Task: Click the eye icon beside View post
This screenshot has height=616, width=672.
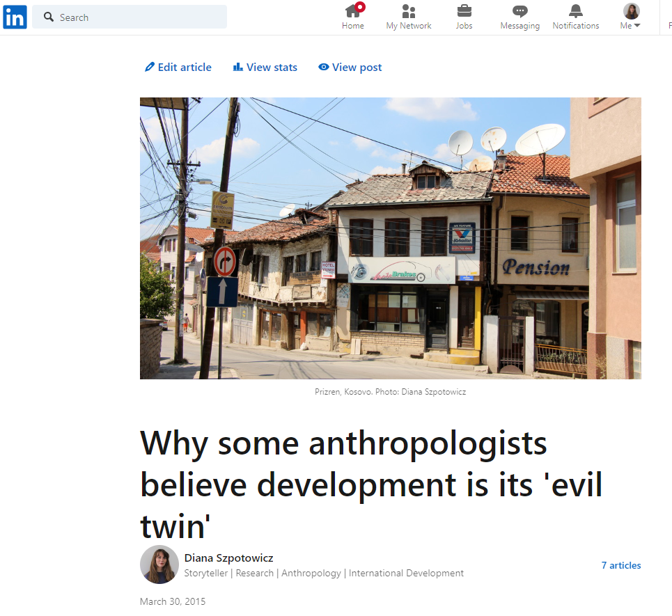Action: pyautogui.click(x=324, y=67)
